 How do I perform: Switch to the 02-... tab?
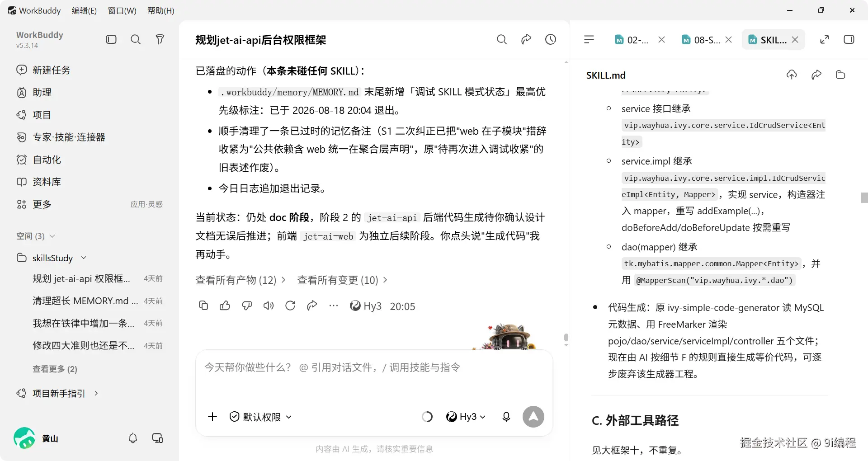click(632, 40)
